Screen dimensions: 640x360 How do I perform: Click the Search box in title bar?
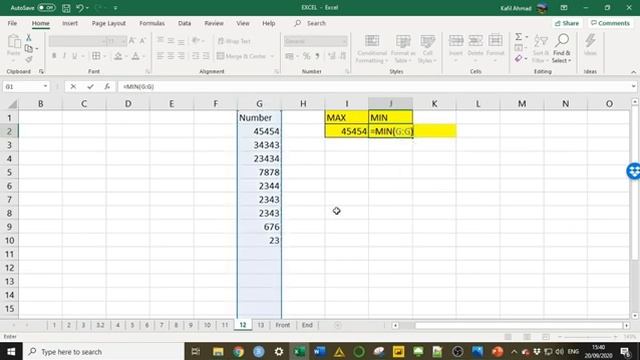pos(310,23)
